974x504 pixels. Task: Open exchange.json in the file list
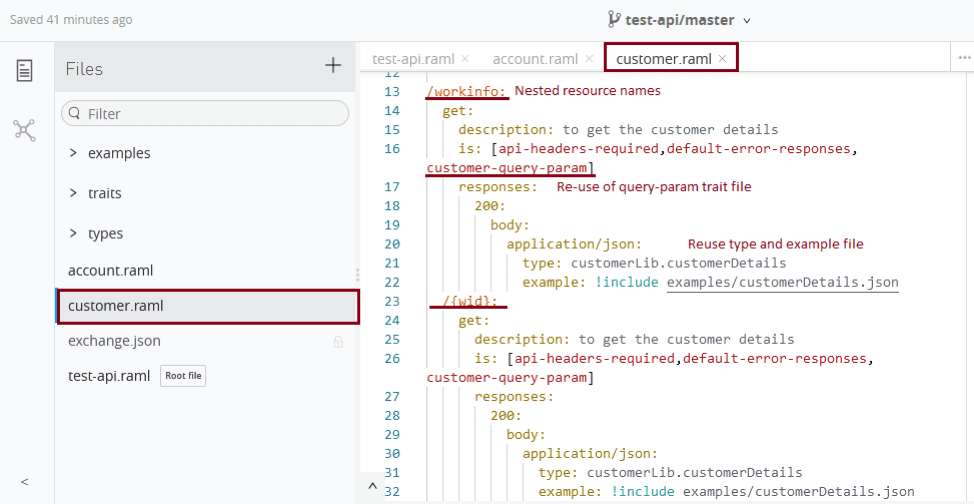point(114,341)
